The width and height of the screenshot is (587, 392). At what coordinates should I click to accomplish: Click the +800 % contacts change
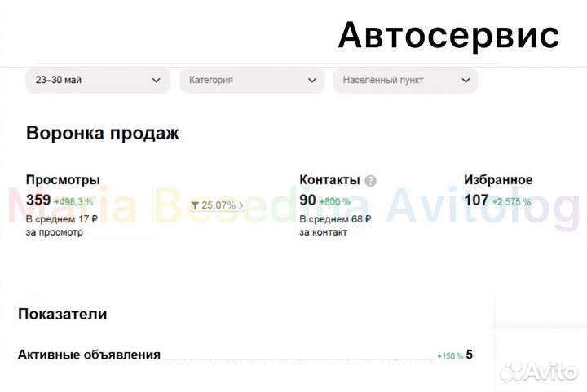point(335,202)
